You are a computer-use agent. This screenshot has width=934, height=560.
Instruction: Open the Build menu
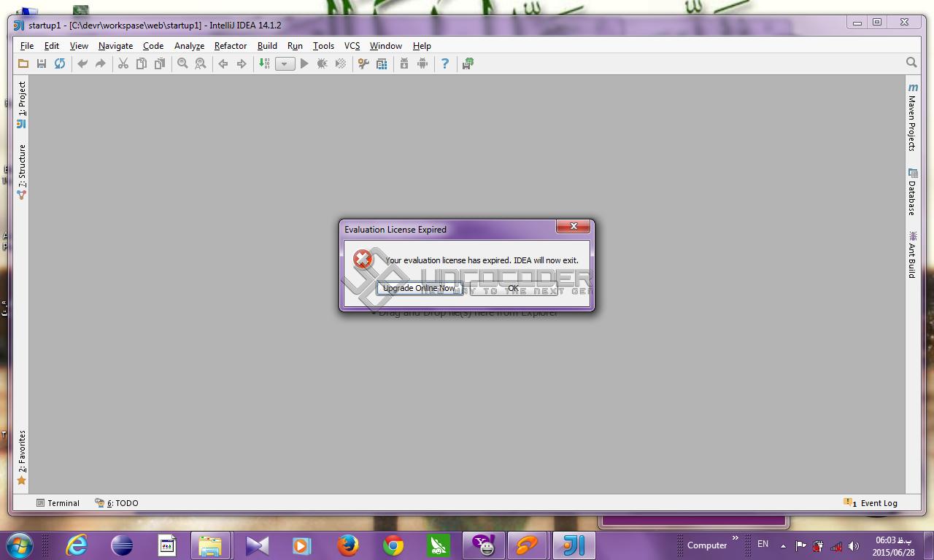click(x=268, y=45)
